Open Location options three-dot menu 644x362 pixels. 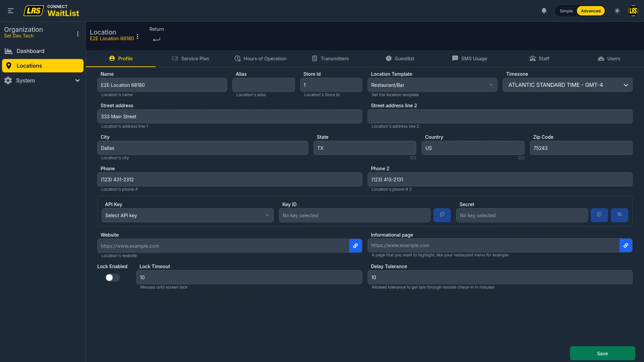138,37
